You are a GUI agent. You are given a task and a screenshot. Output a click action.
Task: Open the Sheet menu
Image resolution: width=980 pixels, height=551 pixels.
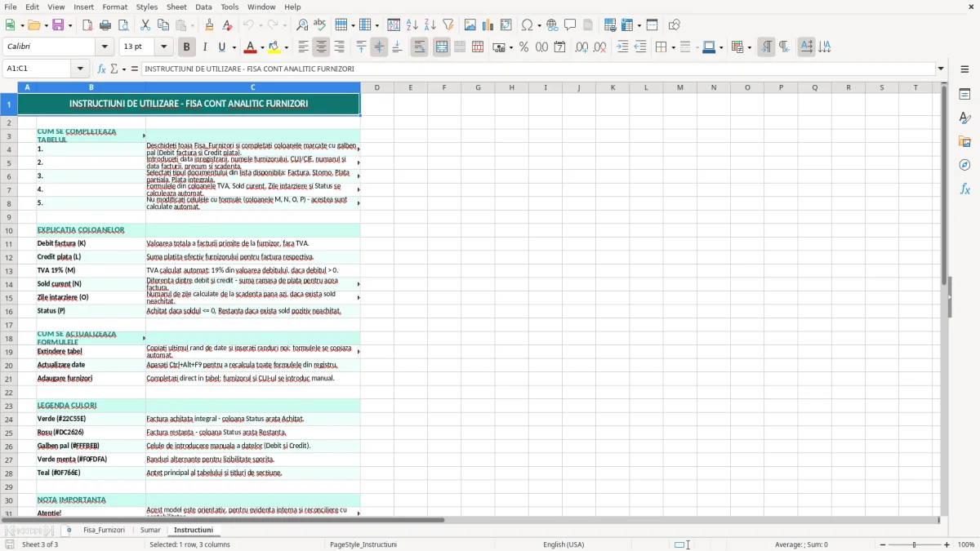click(176, 7)
